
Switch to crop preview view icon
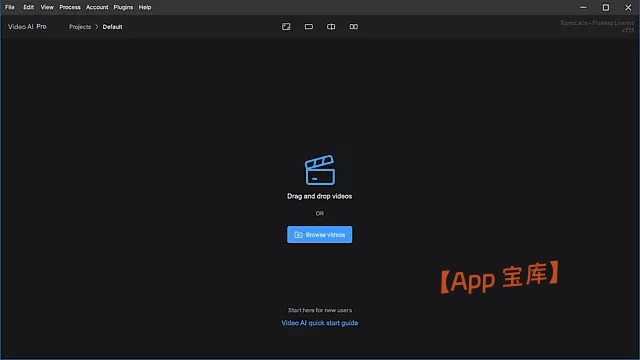pyautogui.click(x=286, y=27)
